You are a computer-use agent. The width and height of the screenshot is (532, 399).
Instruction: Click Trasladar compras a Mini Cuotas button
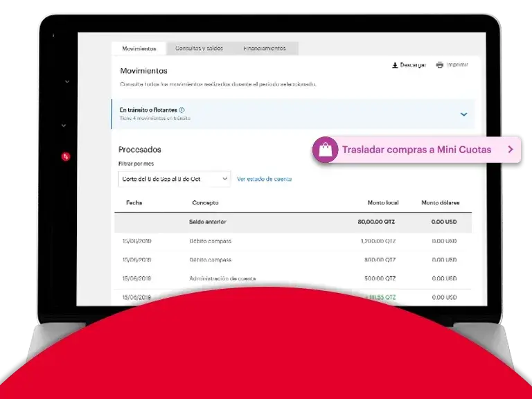[x=416, y=150]
